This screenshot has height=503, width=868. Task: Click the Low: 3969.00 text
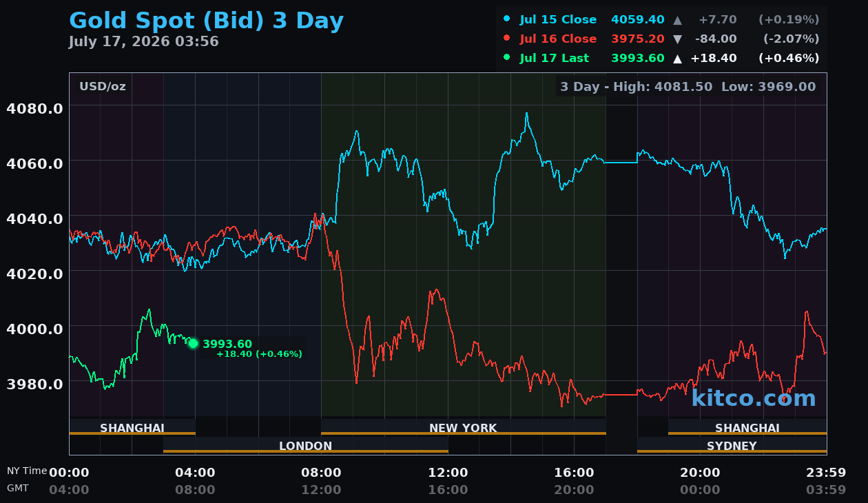768,87
